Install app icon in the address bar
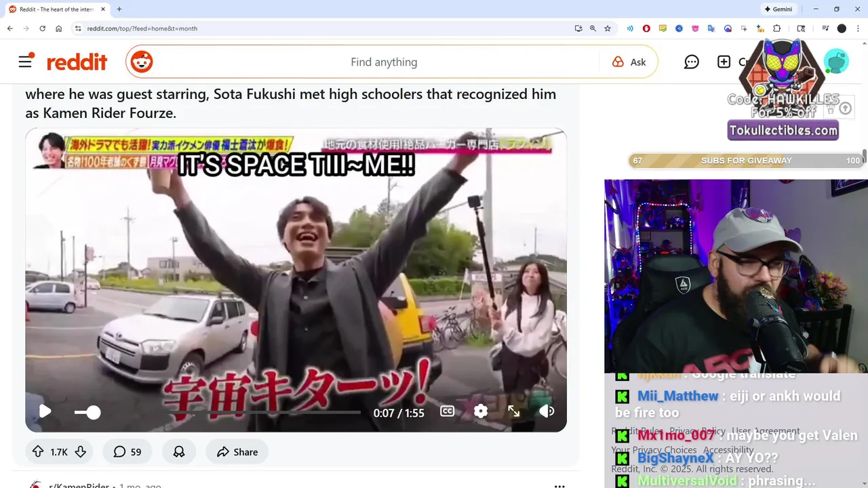This screenshot has height=488, width=868. click(x=578, y=28)
